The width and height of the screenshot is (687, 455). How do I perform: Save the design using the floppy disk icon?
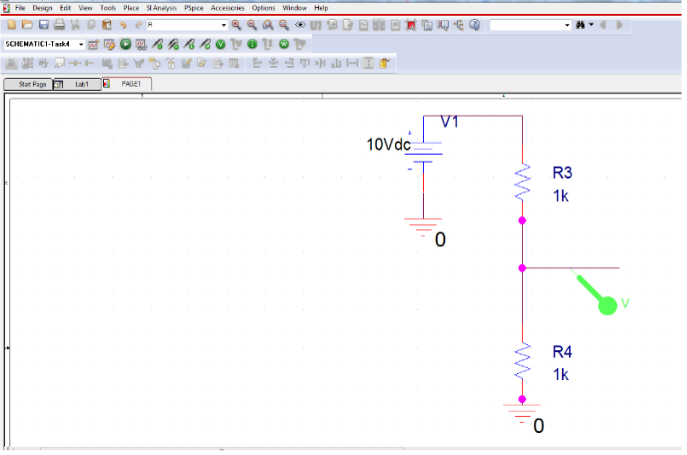(44, 24)
